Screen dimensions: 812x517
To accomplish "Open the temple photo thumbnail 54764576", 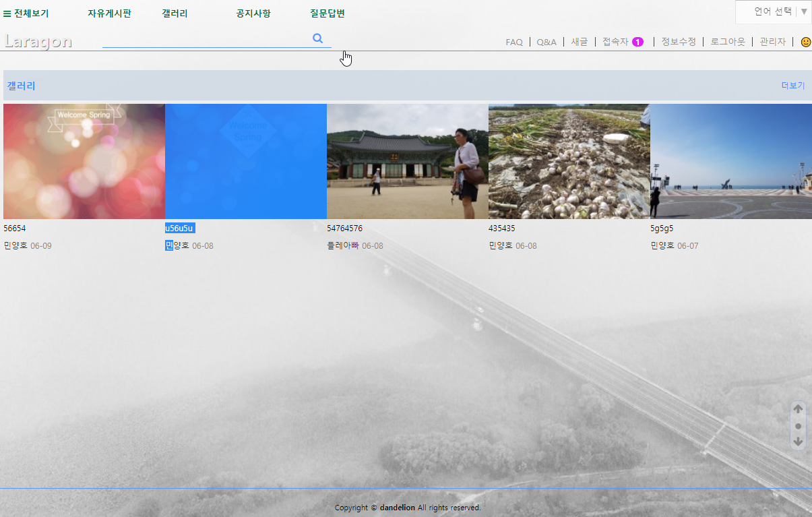I will [x=407, y=161].
